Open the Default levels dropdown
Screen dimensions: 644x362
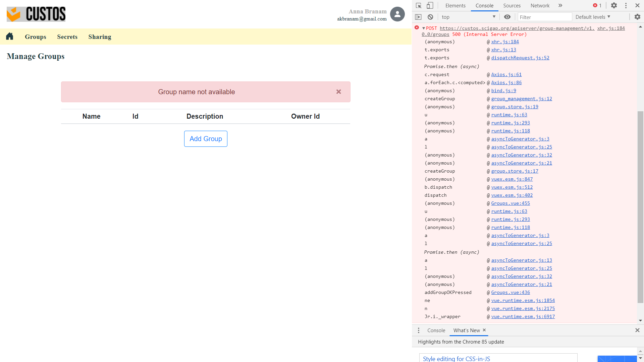point(593,17)
